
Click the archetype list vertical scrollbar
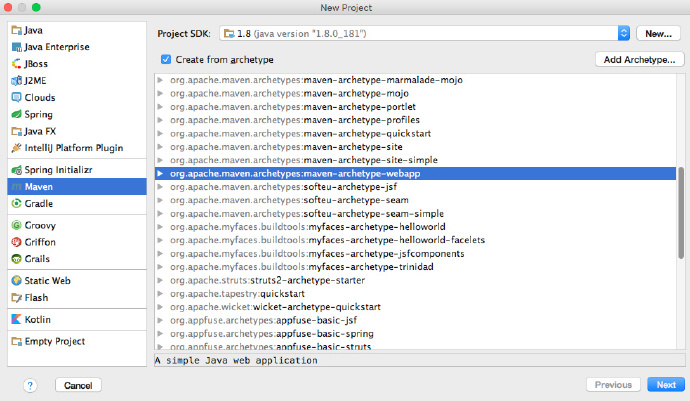[681, 213]
